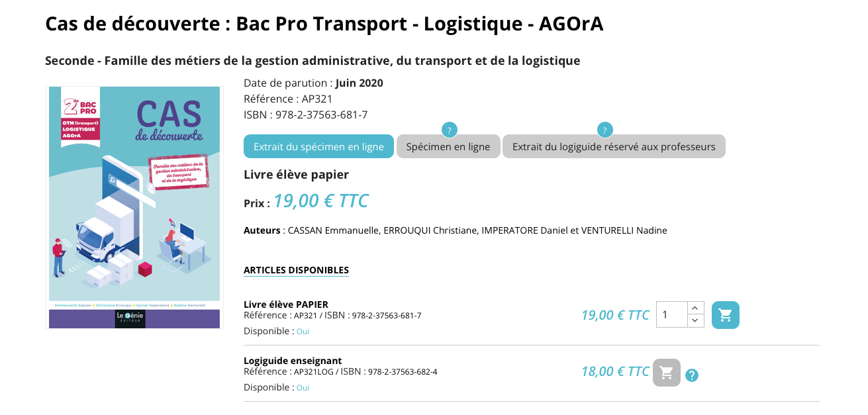Open Extrait du spécimen en ligne

click(318, 146)
